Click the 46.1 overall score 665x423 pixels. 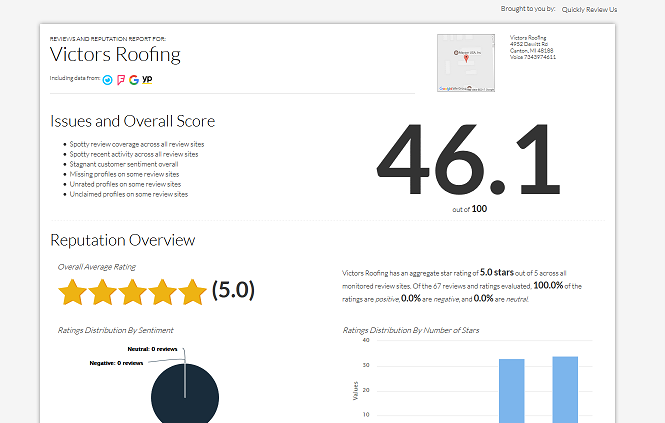(469, 159)
